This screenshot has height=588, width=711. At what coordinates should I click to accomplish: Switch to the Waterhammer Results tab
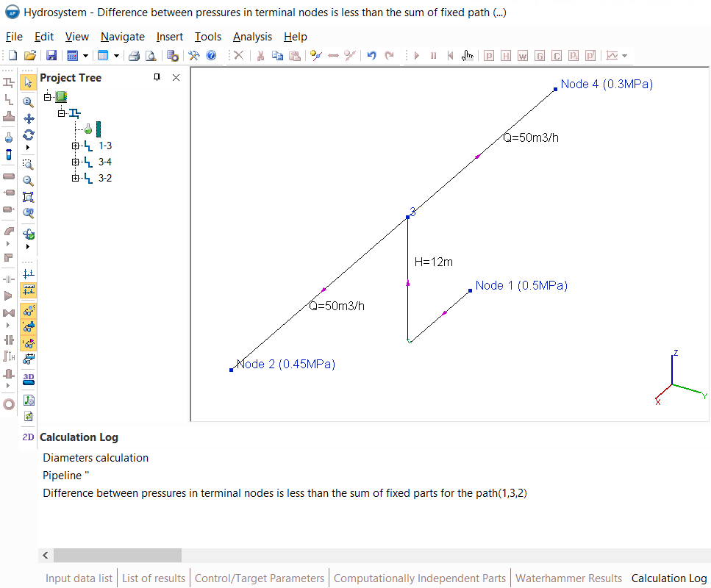568,578
